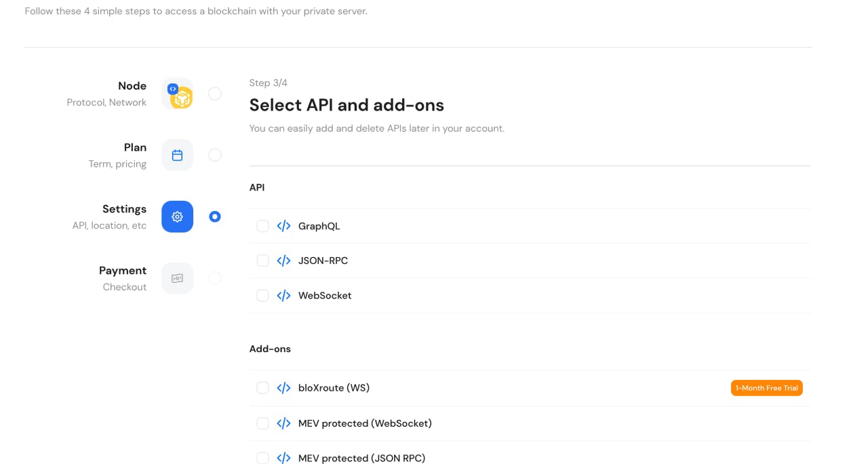Enable the bloXroute (WS) add-on checkbox
This screenshot has width=868, height=464.
point(262,388)
